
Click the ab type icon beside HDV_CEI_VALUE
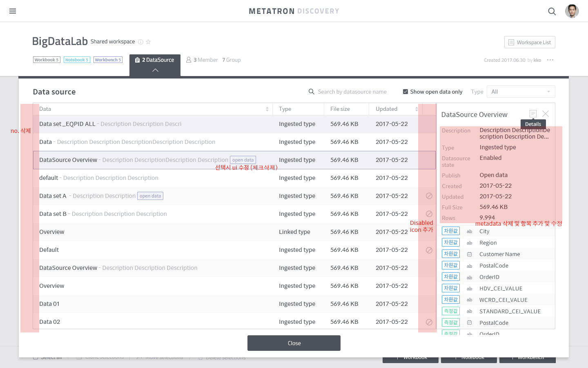[470, 289]
